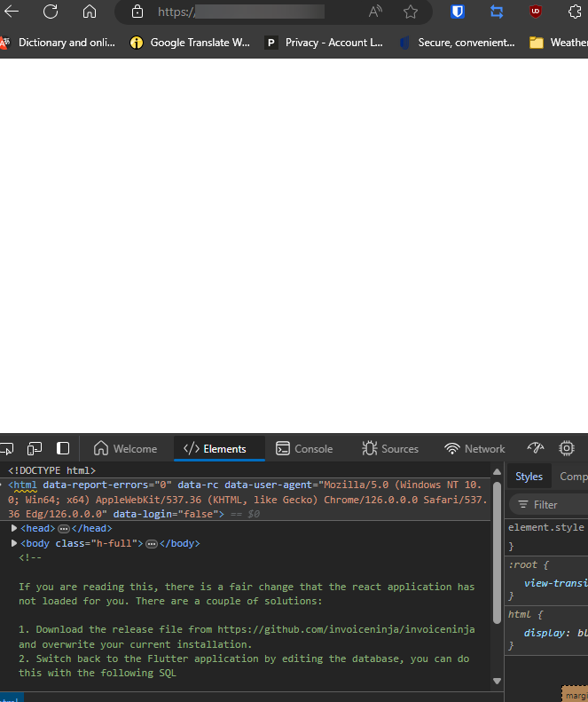Image resolution: width=588 pixels, height=702 pixels.
Task: Open the Secure, convenient... bookmark
Action: [x=457, y=43]
